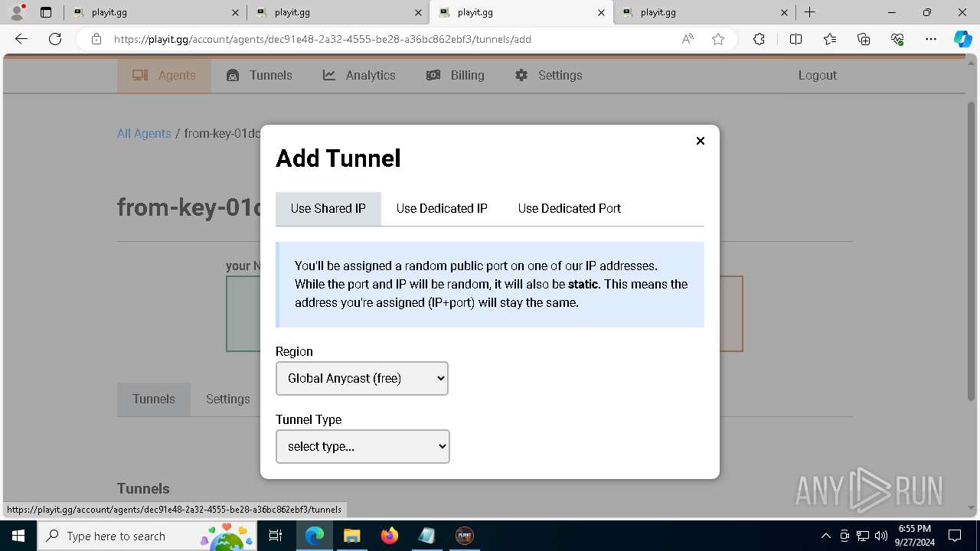980x551 pixels.
Task: View site information lock icon
Action: [96, 39]
